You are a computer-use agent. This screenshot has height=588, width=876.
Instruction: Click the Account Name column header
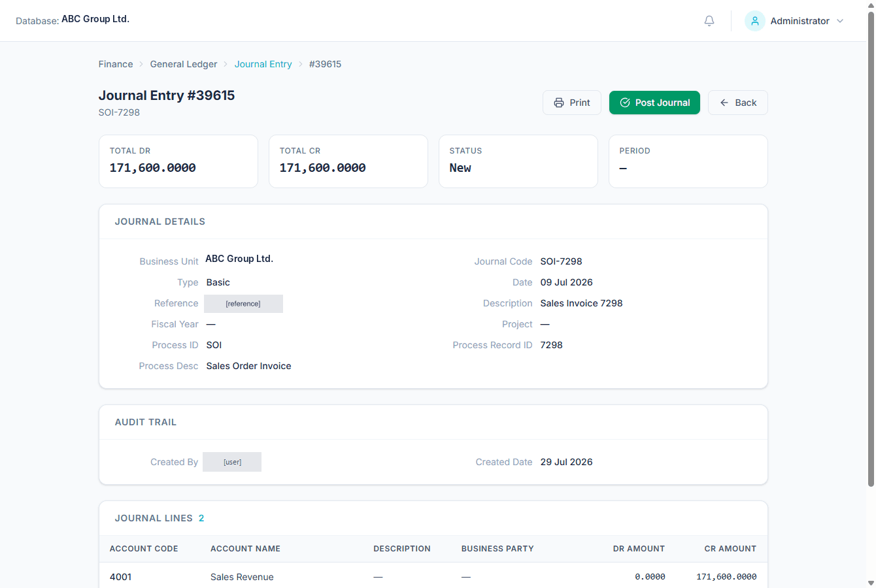pyautogui.click(x=245, y=549)
